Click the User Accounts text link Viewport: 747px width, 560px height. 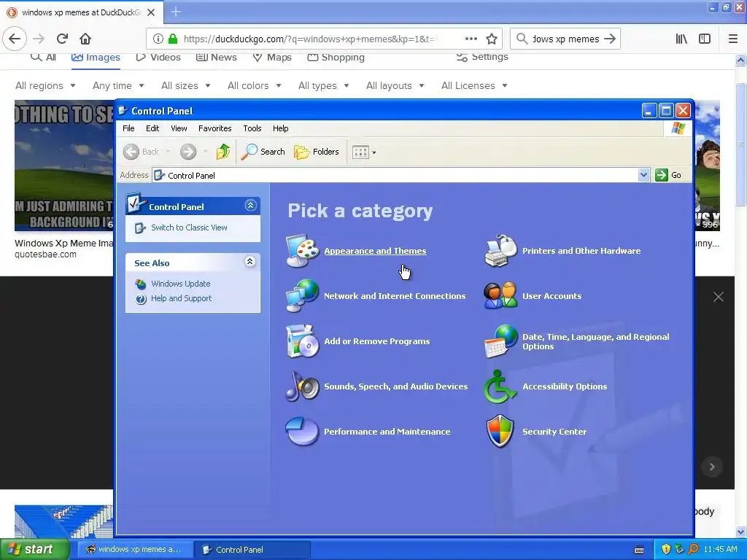click(x=551, y=296)
